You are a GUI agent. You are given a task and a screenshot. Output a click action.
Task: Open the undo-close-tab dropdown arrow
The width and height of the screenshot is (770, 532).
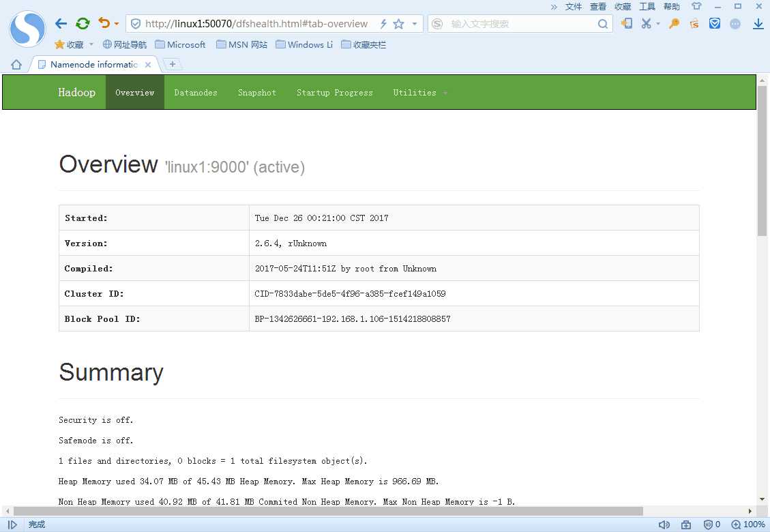pyautogui.click(x=117, y=24)
